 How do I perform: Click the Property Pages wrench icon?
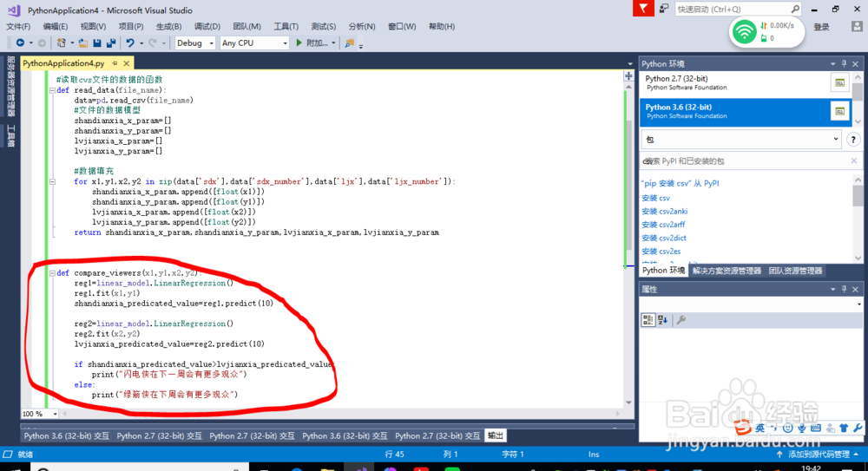click(x=681, y=320)
